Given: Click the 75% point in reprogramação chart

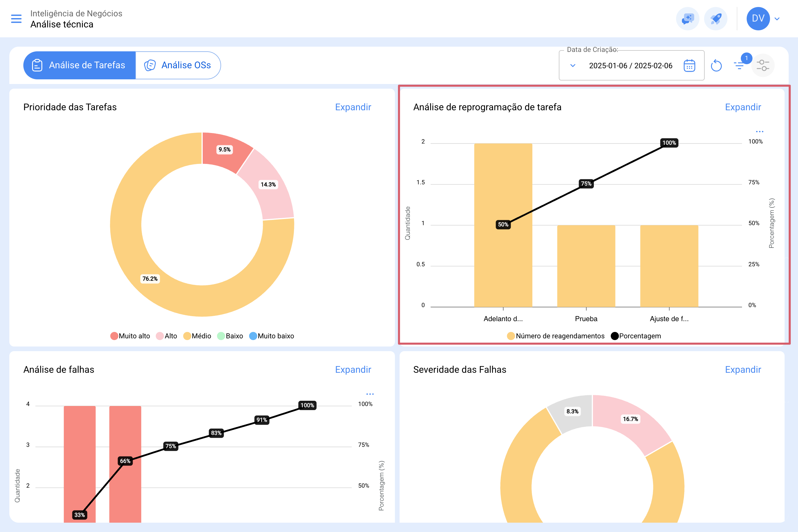Looking at the screenshot, I should pyautogui.click(x=586, y=183).
